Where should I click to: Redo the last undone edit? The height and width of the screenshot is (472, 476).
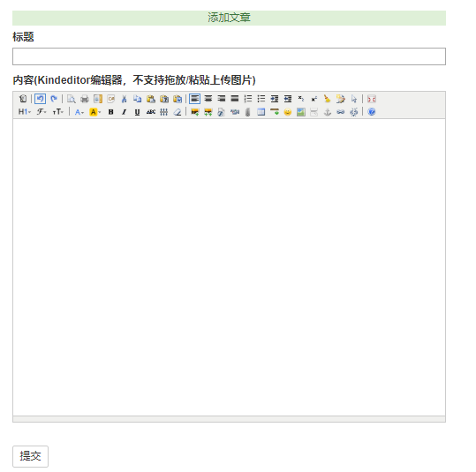[x=54, y=99]
